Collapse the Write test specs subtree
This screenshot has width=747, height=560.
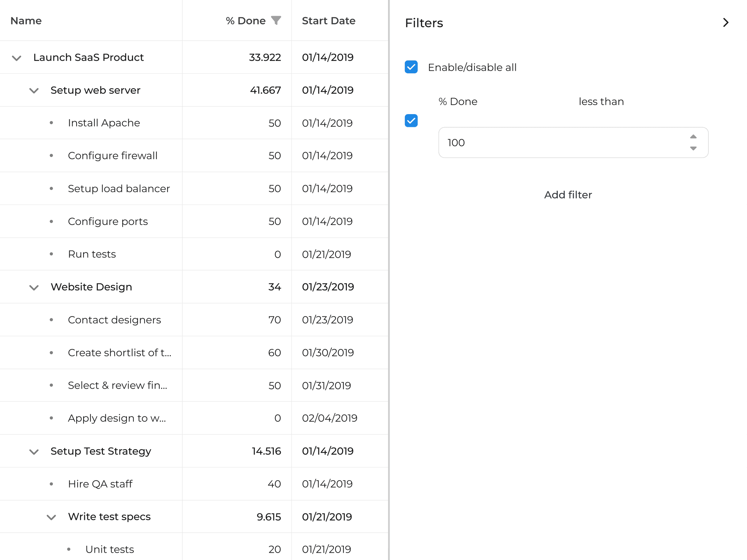[51, 517]
